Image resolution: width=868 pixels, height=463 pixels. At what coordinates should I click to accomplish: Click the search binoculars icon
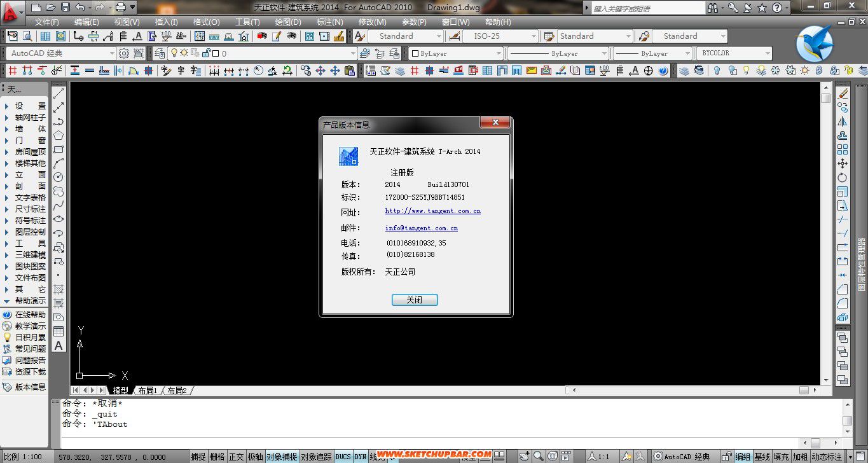click(x=713, y=8)
